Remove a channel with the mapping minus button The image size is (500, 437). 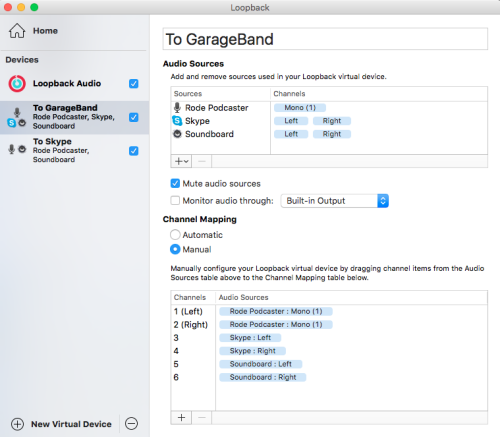tap(202, 418)
